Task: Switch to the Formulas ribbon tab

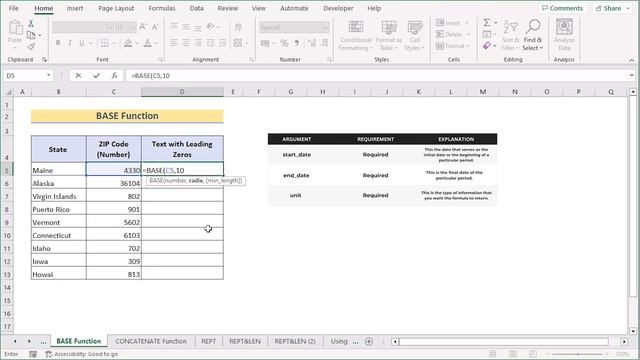Action: 162,8
